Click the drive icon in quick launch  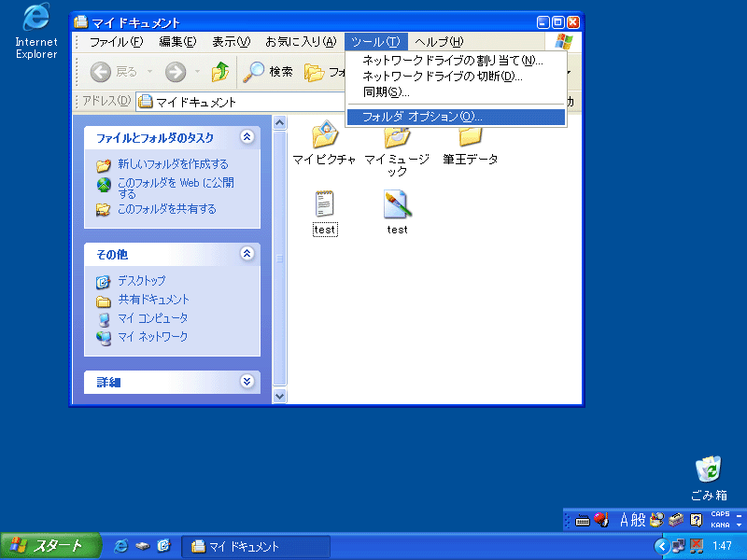143,546
